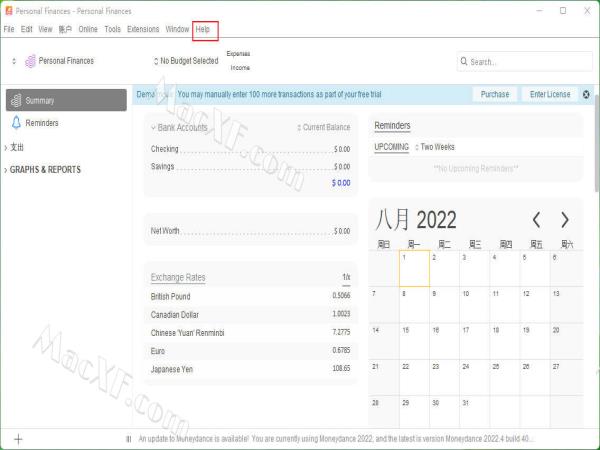
Task: Go to the previous calendar month
Action: pos(537,219)
